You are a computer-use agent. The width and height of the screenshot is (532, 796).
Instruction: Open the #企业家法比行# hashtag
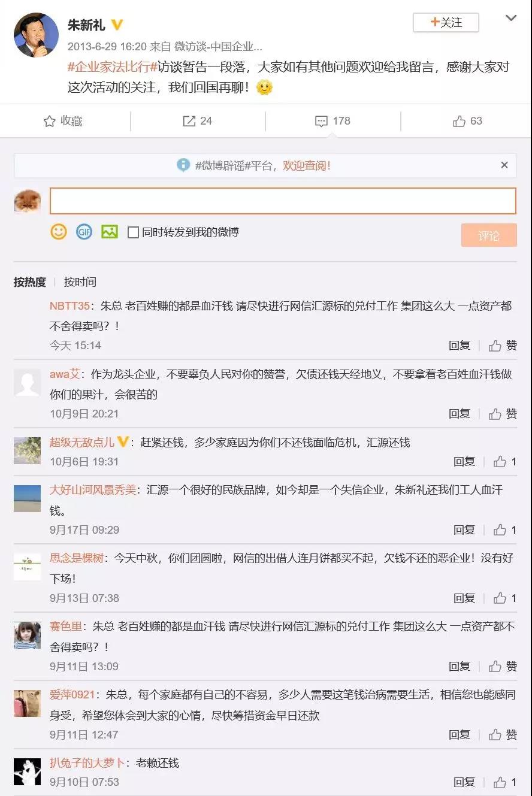click(113, 67)
